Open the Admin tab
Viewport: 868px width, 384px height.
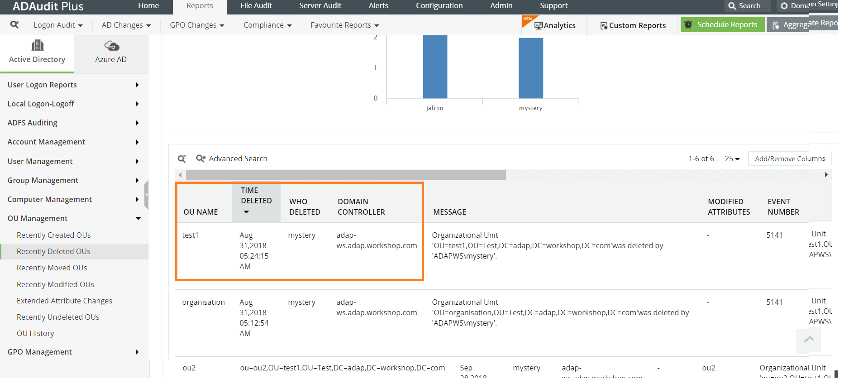pos(501,6)
